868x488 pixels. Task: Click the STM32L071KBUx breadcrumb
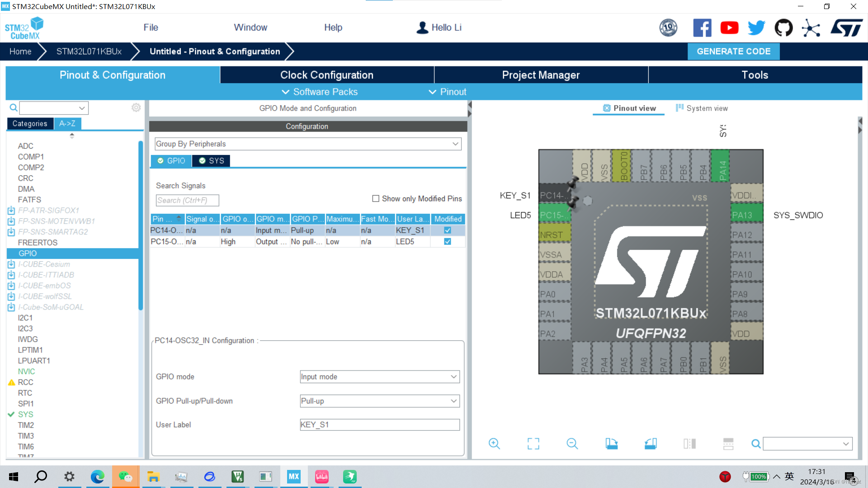(x=89, y=52)
